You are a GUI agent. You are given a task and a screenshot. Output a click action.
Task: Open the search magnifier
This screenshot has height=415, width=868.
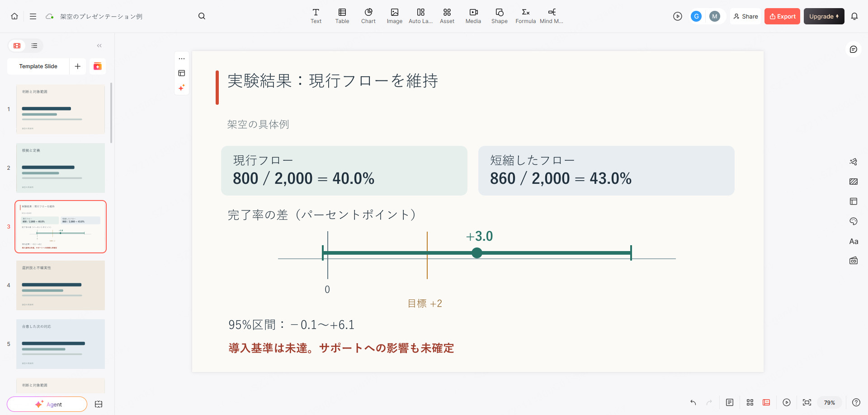click(x=202, y=16)
